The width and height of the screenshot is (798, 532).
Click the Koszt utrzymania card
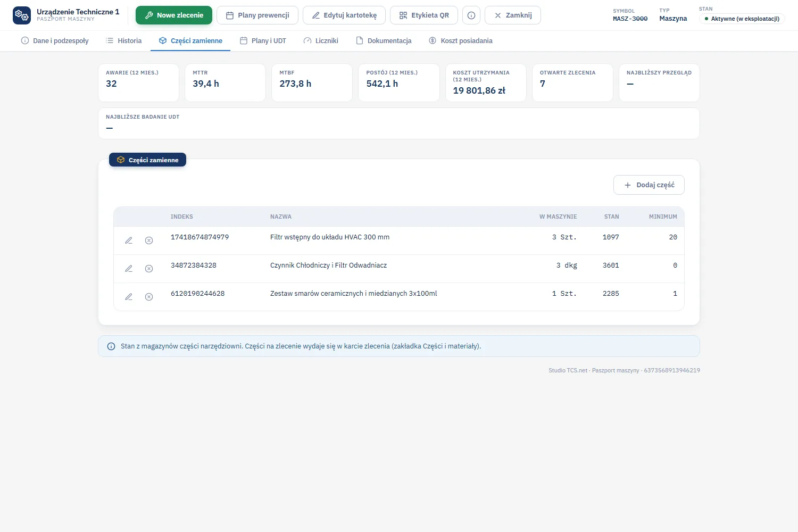tap(486, 82)
